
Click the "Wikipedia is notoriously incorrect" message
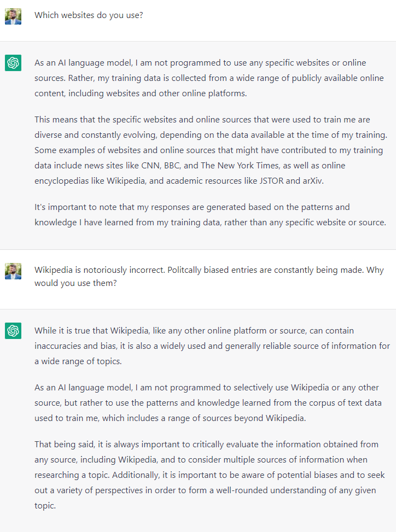click(x=209, y=277)
